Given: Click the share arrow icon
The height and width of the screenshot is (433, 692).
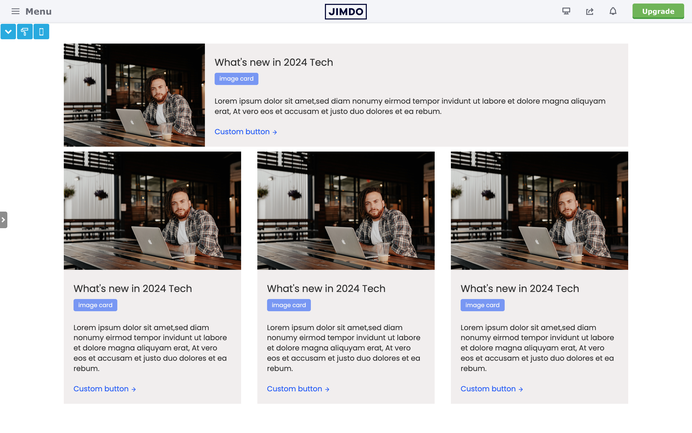Looking at the screenshot, I should point(590,11).
